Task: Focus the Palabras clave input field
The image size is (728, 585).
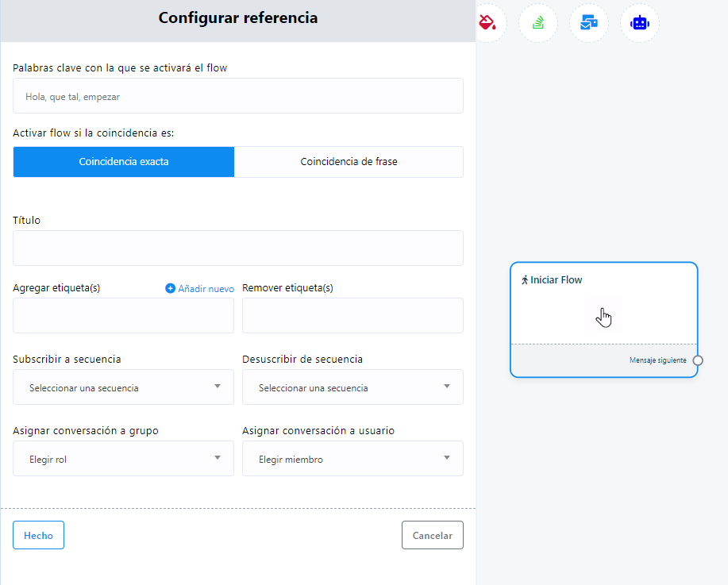Action: [x=238, y=95]
